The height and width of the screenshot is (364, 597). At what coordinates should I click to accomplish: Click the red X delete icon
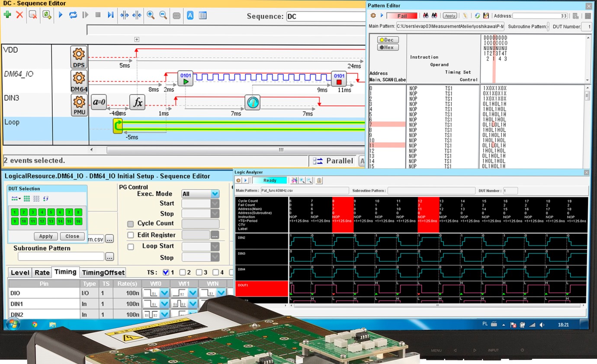click(x=19, y=15)
